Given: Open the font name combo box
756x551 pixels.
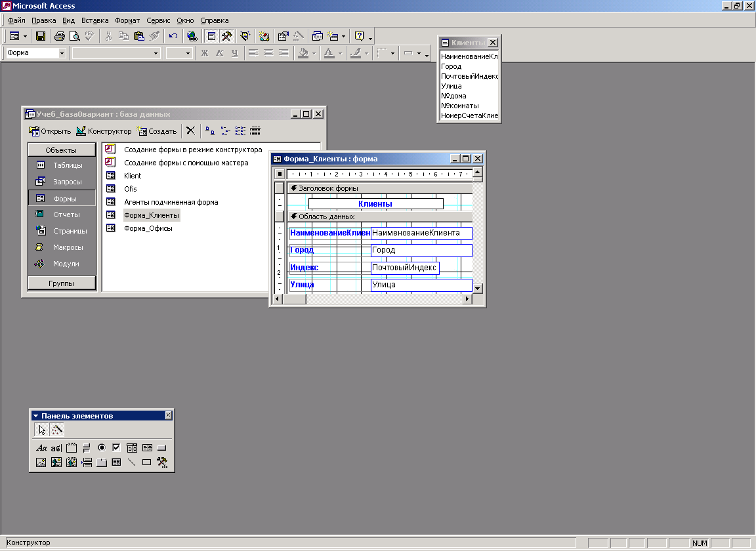Looking at the screenshot, I should pos(156,53).
